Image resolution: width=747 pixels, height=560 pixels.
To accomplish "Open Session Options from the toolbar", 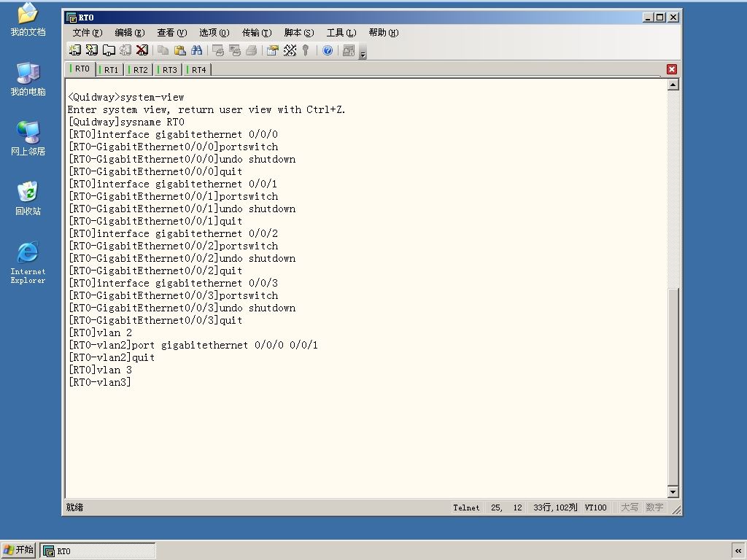I will (273, 50).
